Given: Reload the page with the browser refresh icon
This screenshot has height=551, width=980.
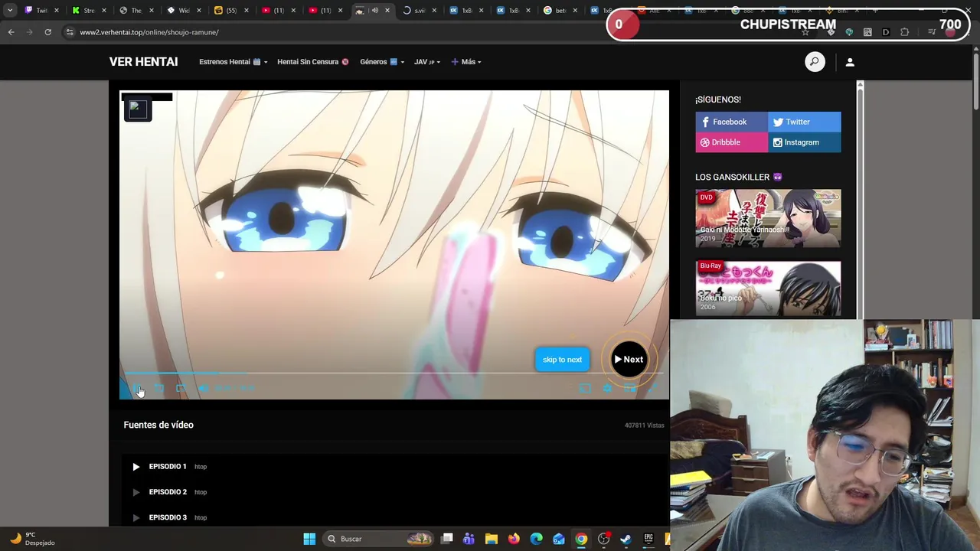Looking at the screenshot, I should (47, 32).
